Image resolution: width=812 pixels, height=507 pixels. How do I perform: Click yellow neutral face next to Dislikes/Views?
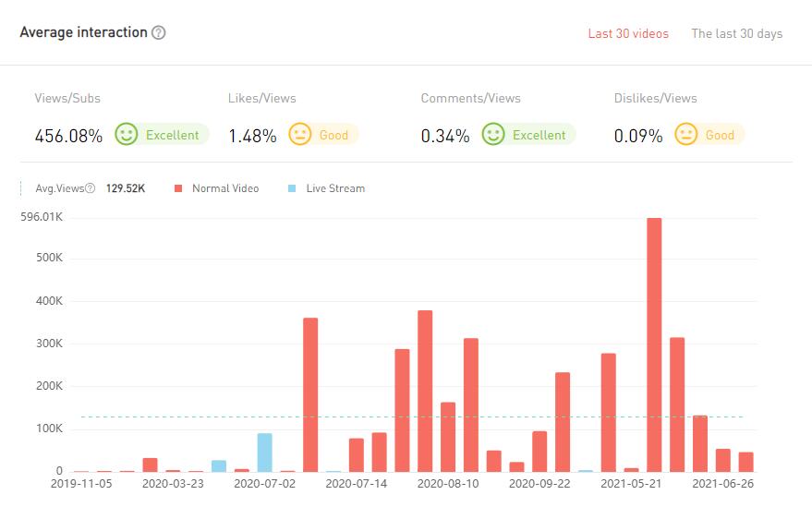(685, 135)
